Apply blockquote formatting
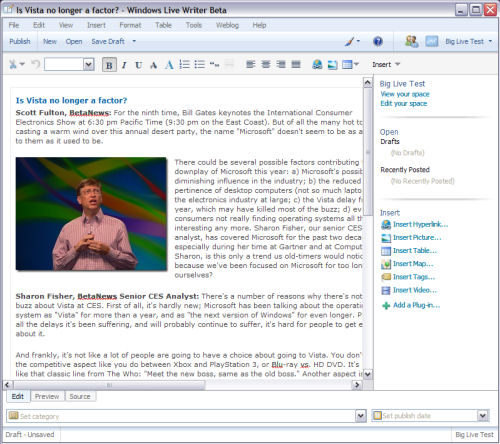This screenshot has width=500, height=444. click(214, 64)
